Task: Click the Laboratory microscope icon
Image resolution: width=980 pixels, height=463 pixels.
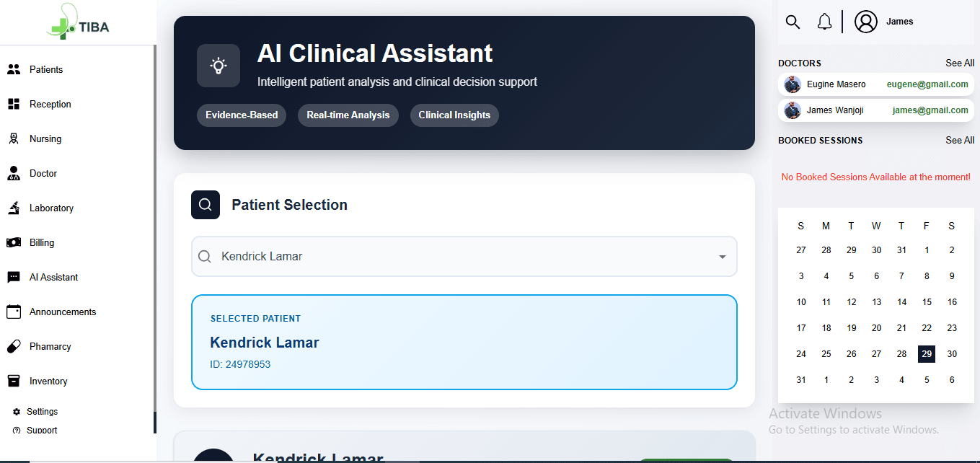Action: (x=14, y=208)
